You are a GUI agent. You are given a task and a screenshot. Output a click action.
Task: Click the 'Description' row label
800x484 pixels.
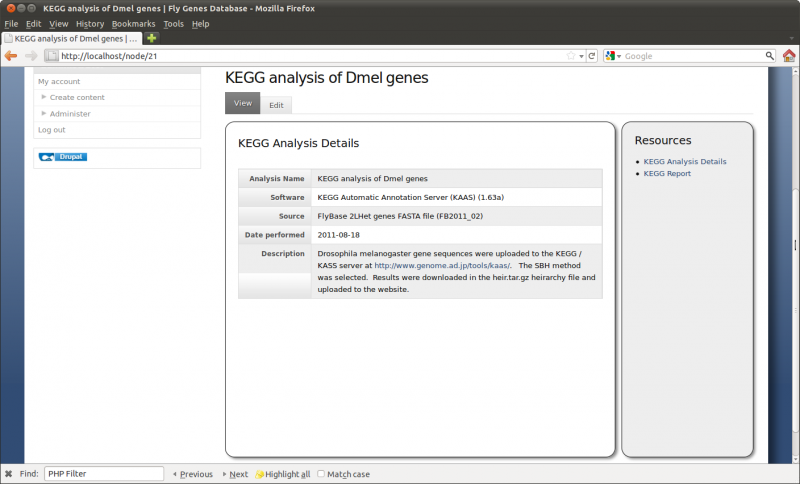[x=283, y=253]
